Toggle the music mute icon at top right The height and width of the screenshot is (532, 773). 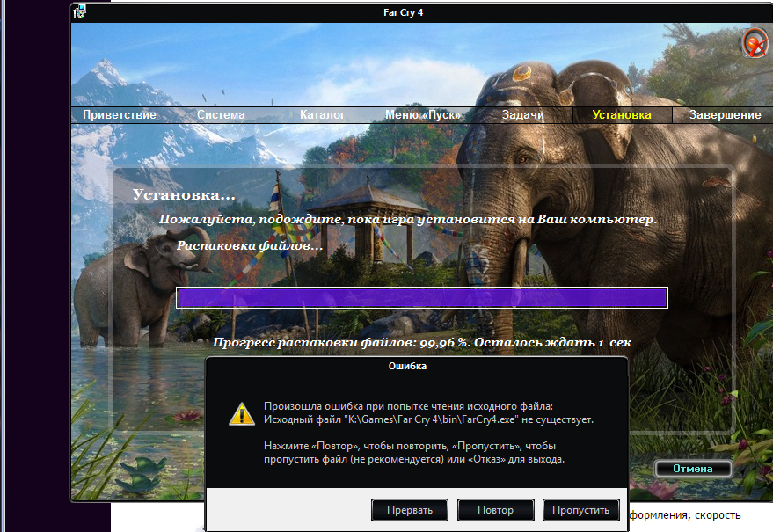coord(755,43)
